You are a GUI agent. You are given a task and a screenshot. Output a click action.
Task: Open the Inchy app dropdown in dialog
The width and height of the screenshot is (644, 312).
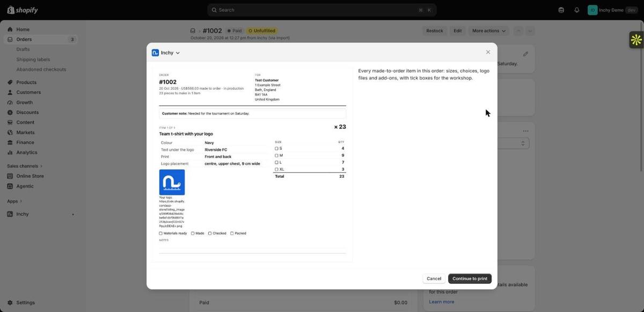click(x=171, y=53)
